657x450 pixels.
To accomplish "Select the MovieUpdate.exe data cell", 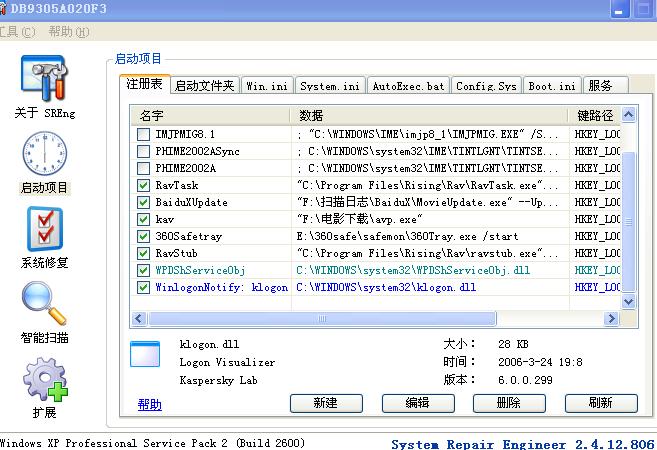I will coord(429,202).
